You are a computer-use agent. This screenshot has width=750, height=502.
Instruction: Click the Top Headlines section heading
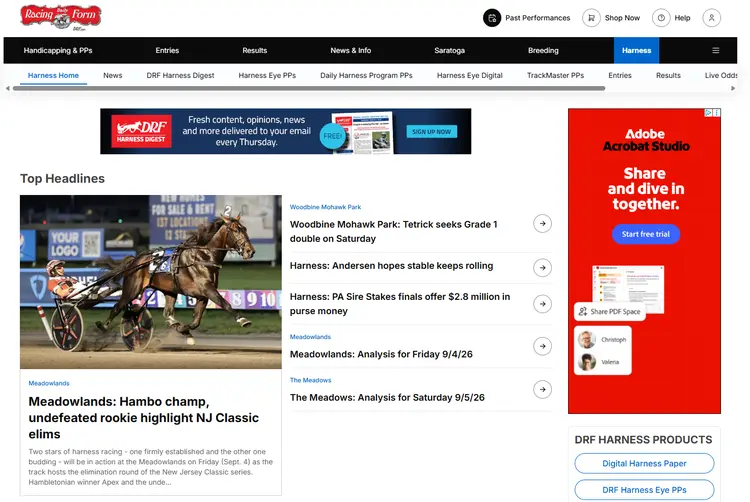click(62, 179)
